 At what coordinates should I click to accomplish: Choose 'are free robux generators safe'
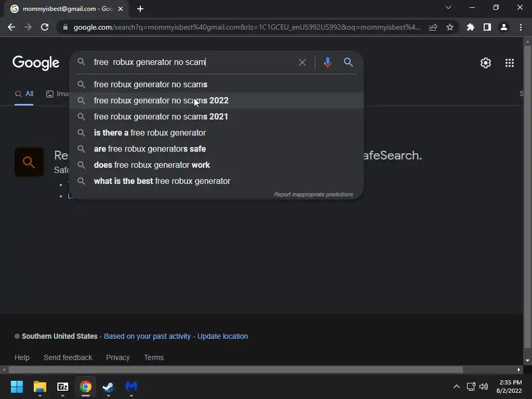[217, 149]
